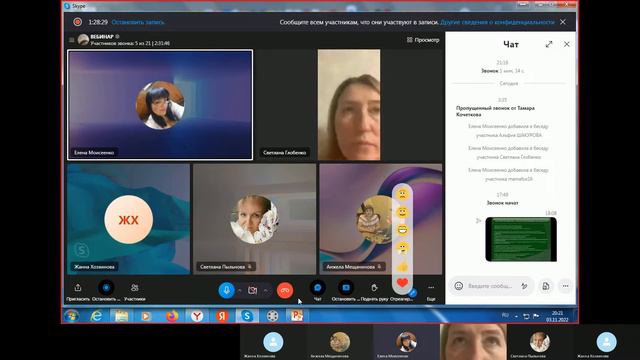Open Другие сведения о конфиденциальности link
Viewport: 640px width, 360px height.
point(498,22)
